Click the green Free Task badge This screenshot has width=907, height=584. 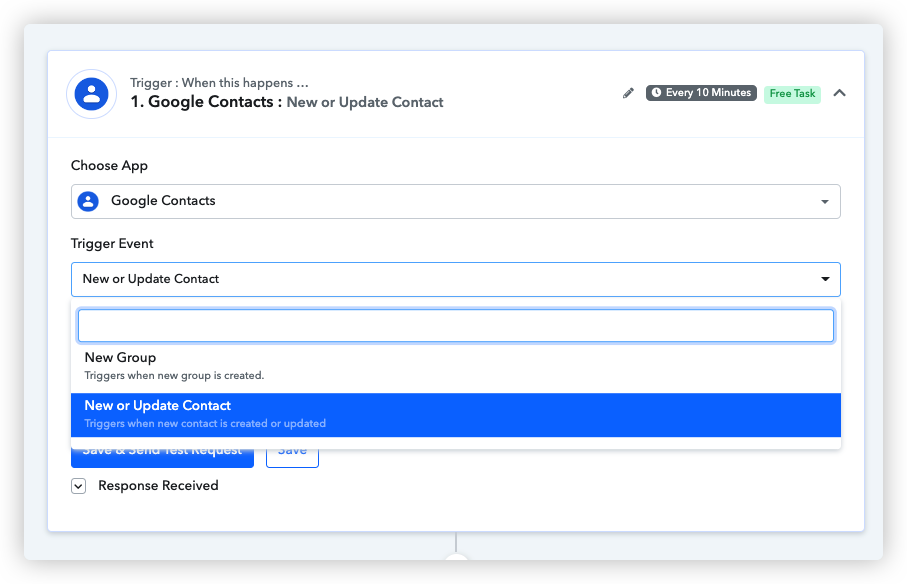click(792, 94)
